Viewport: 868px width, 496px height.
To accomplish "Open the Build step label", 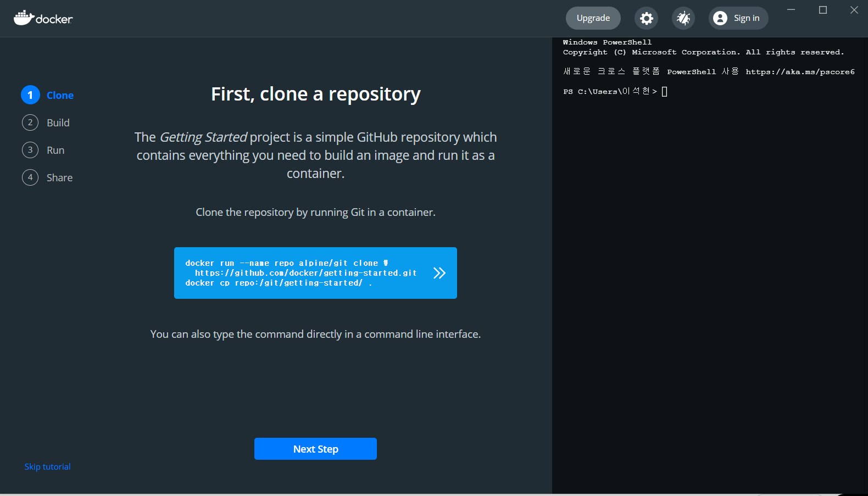I will tap(58, 122).
